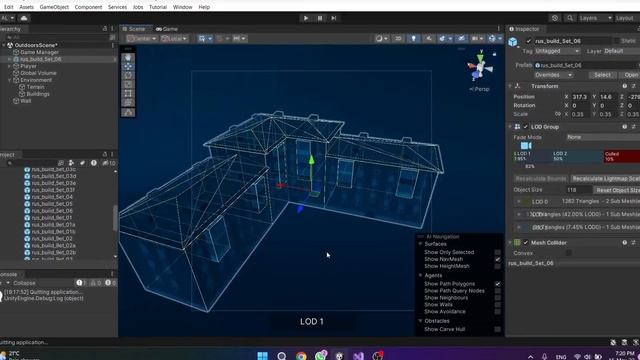Open Windows Start menu
640x360 pixels.
262,356
